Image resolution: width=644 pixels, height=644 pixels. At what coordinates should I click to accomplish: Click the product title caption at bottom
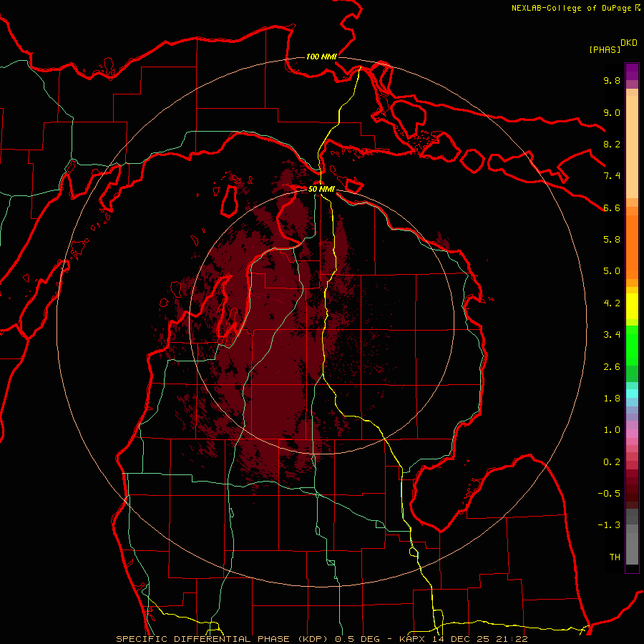click(322, 639)
